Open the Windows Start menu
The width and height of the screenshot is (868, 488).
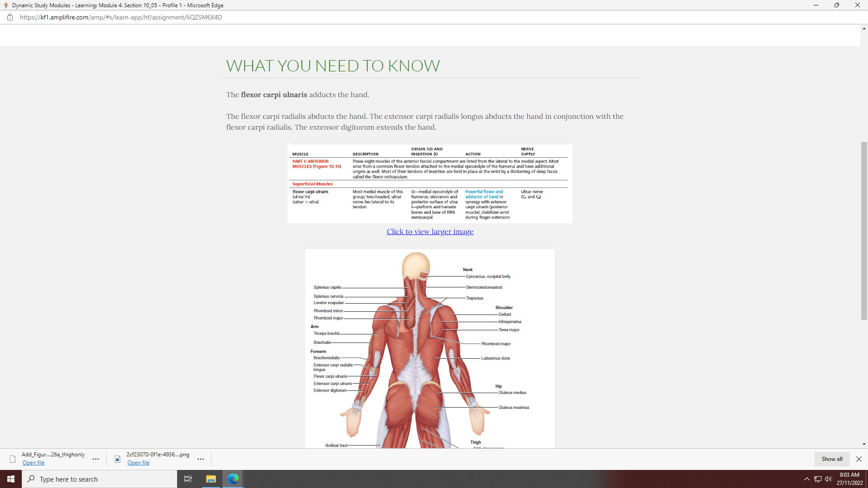[11, 479]
